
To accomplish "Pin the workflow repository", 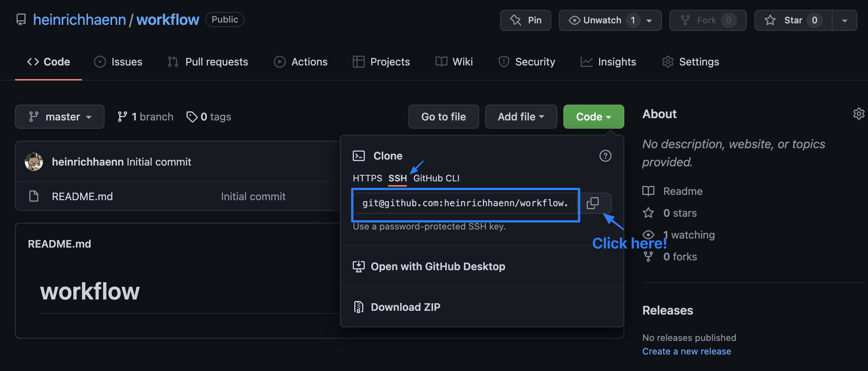I will (x=525, y=20).
